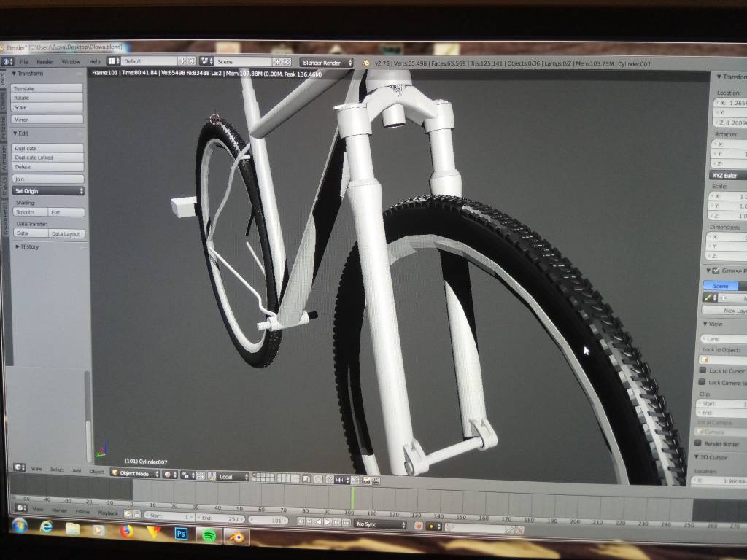Open the 3D view Object menu
The width and height of the screenshot is (747, 560).
tap(97, 472)
